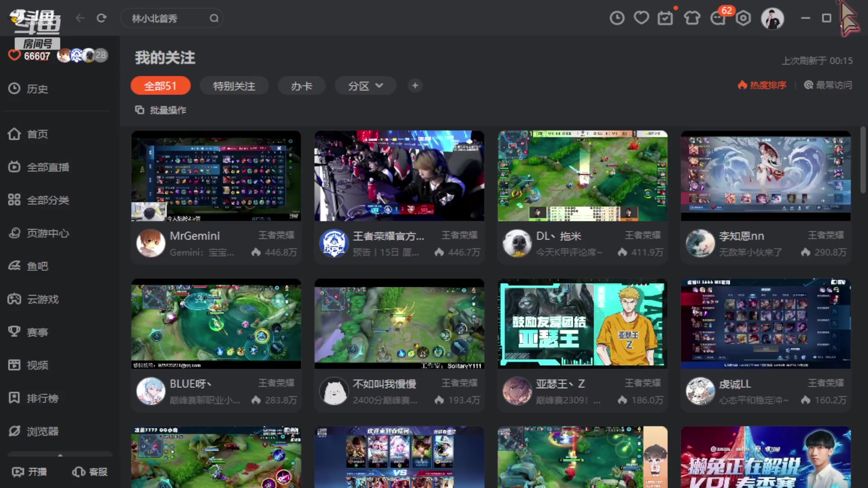Open 虔诚LL stream thumbnail
The image size is (868, 488).
766,324
